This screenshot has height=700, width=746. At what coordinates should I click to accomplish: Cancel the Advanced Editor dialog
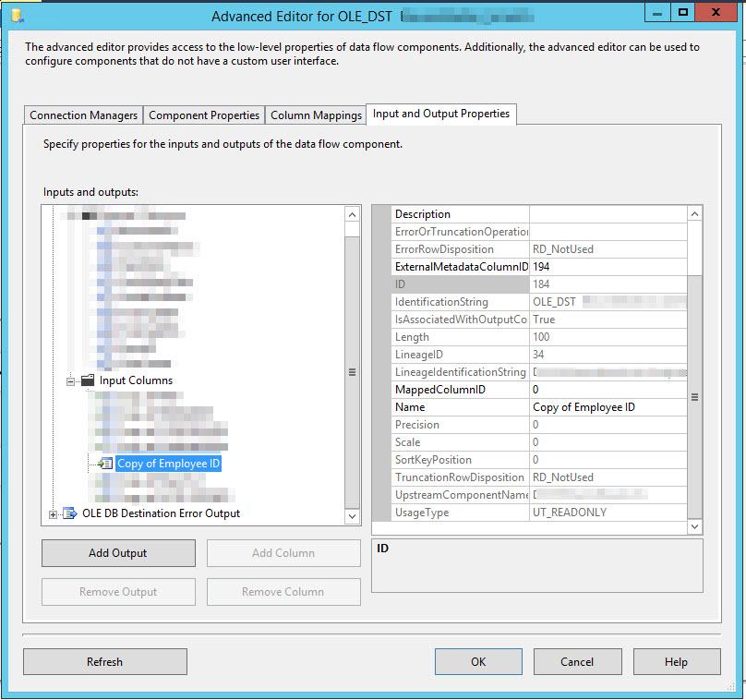click(x=577, y=662)
